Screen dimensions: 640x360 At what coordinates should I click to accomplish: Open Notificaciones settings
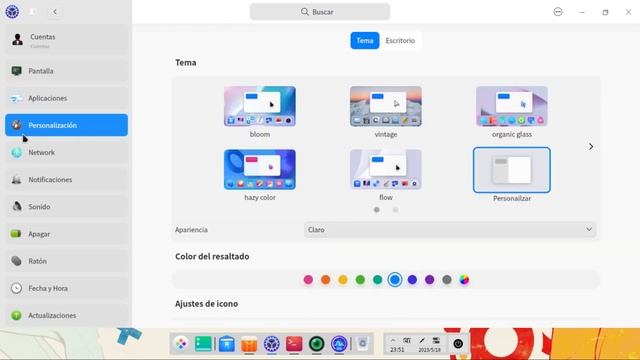coord(66,180)
